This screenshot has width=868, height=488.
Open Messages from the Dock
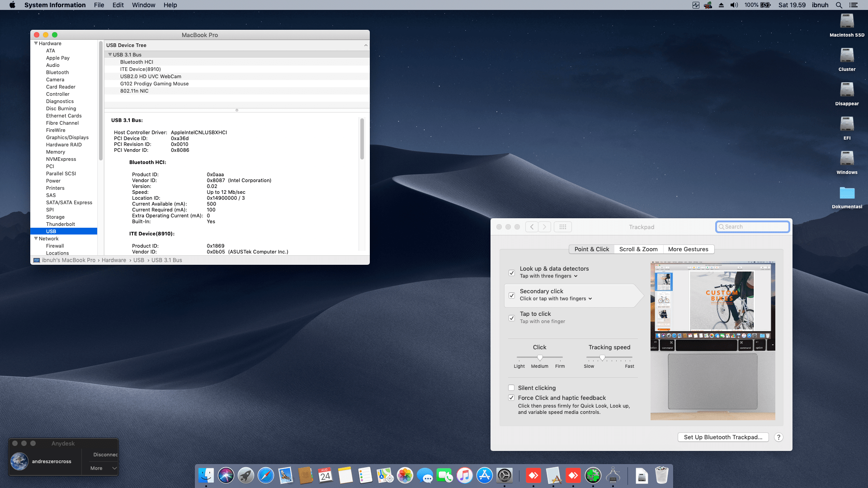tap(425, 475)
